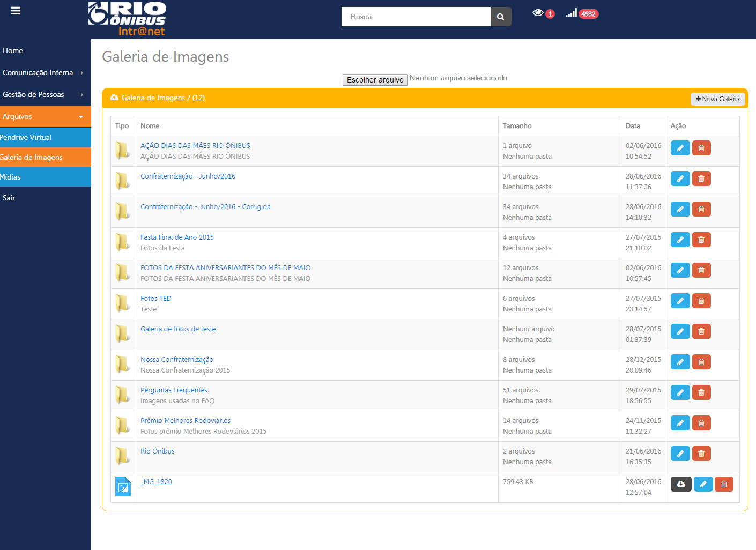The width and height of the screenshot is (756, 550).
Task: Click the eye viewers counter icon
Action: pyautogui.click(x=539, y=13)
